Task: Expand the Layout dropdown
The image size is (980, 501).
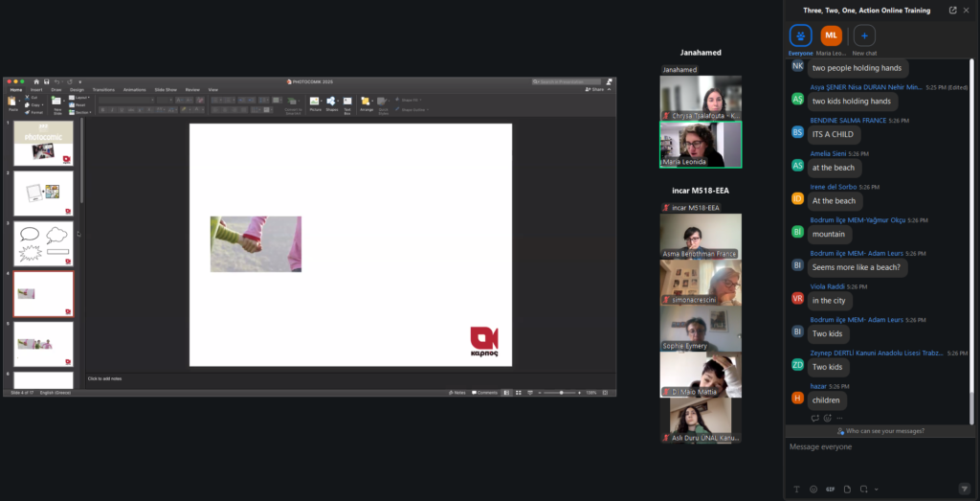Action: [x=82, y=97]
